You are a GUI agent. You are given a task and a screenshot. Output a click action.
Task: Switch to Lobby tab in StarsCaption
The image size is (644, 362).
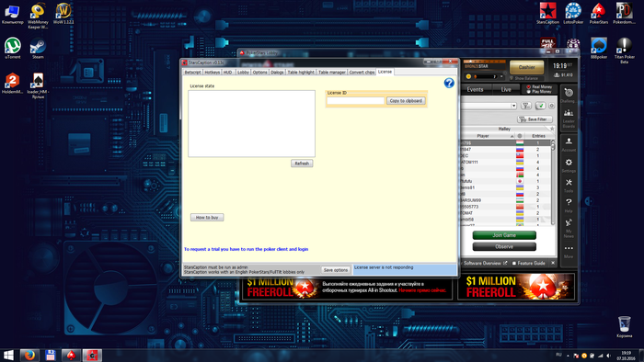pyautogui.click(x=243, y=73)
